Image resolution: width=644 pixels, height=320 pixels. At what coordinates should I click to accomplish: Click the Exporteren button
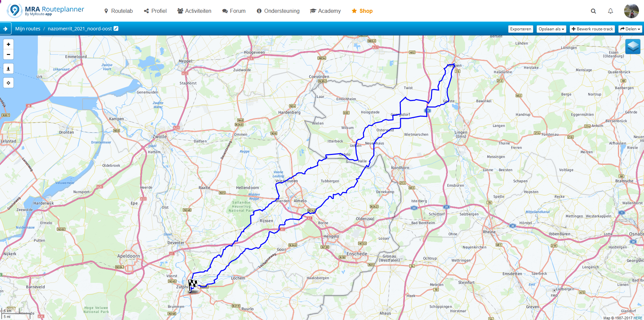coord(520,29)
